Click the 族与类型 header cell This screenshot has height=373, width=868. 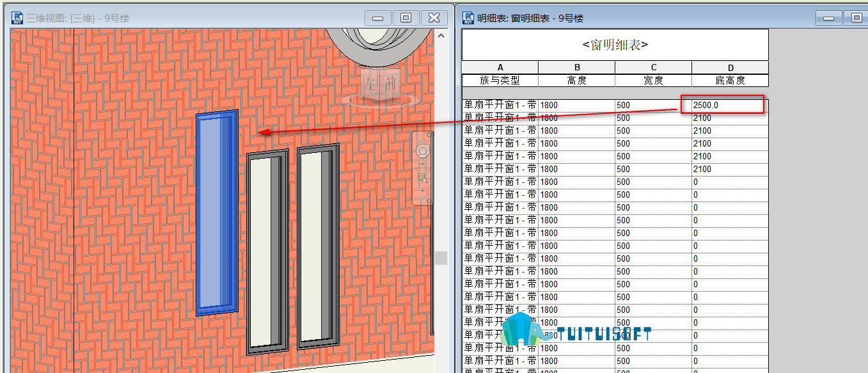point(500,81)
